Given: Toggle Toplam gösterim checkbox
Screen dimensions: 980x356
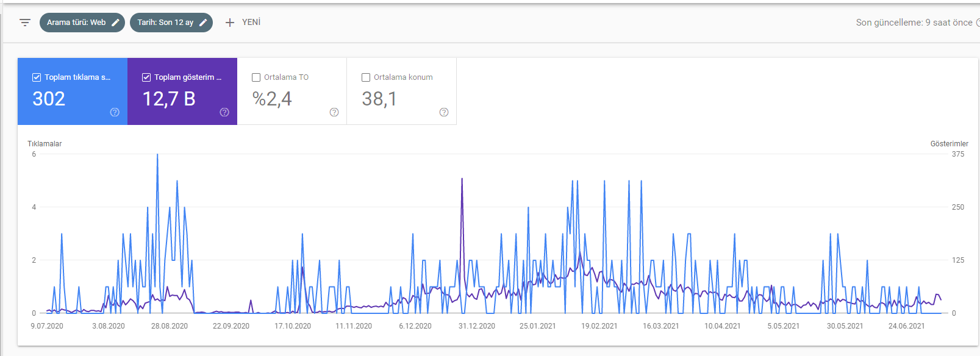Looking at the screenshot, I should point(146,77).
